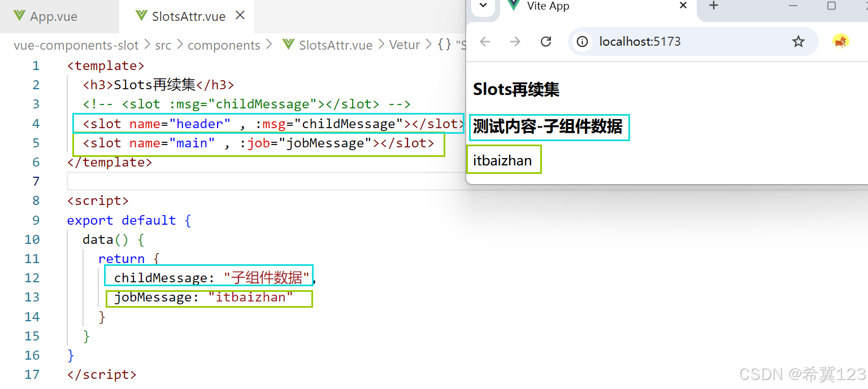Click the "data()" method on line 10
Screen dimensions: 868x389
click(106, 239)
